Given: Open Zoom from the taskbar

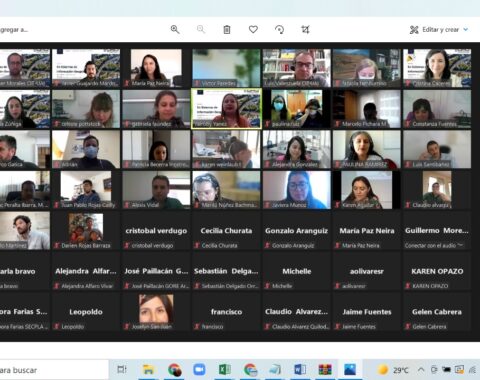Looking at the screenshot, I should click(x=199, y=369).
